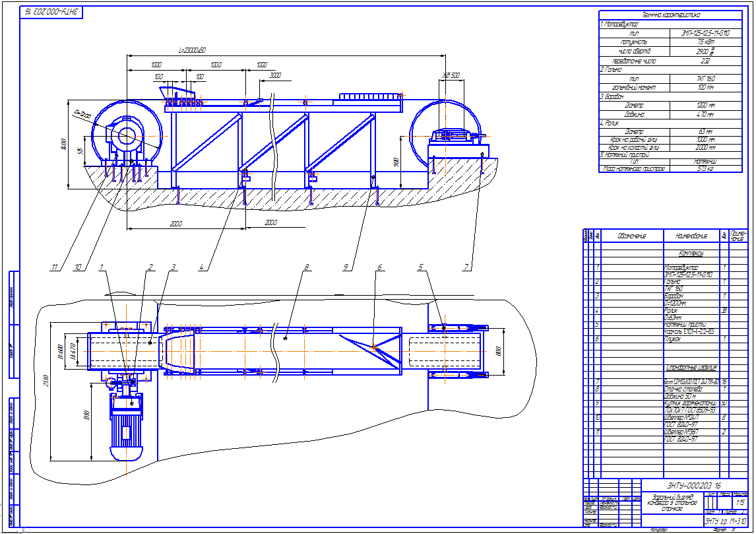Click the 'Комплексы' section heading

click(691, 253)
